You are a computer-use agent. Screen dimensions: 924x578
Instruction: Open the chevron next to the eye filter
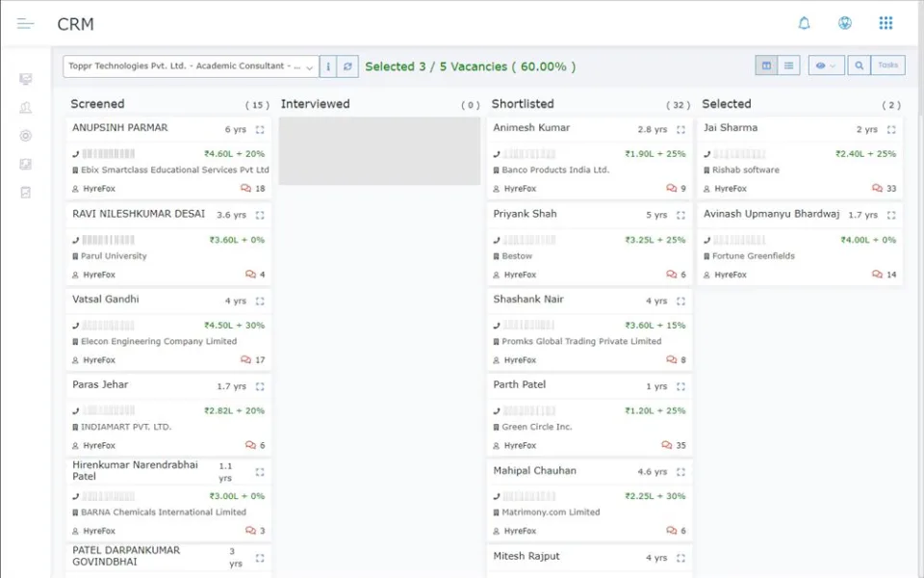(x=835, y=65)
